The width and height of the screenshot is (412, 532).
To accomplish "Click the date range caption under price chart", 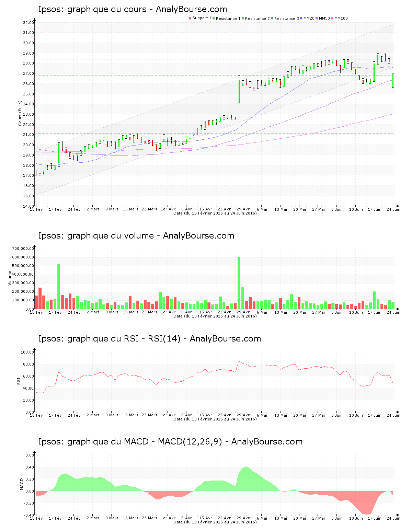I will coord(215,213).
